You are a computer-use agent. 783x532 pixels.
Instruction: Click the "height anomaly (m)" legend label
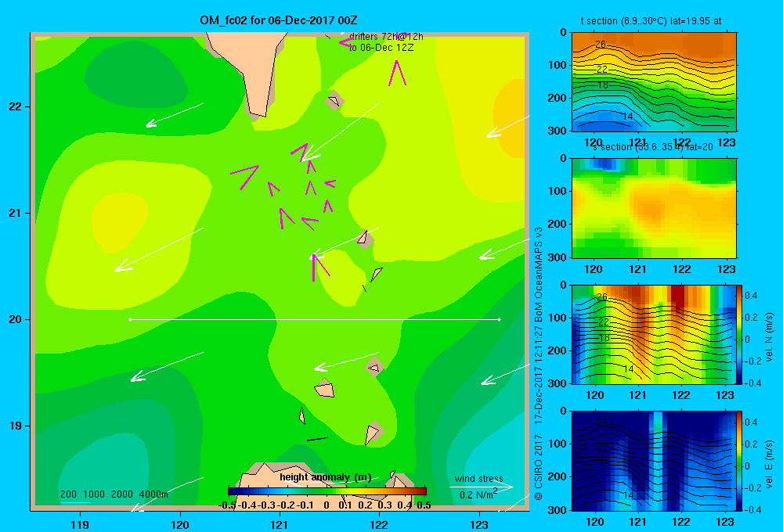(x=325, y=477)
